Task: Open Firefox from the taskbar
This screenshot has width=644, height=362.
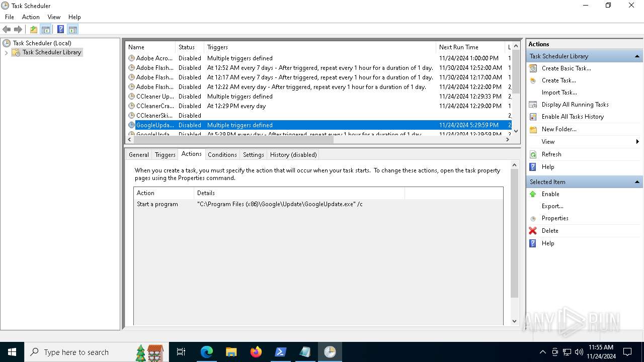Action: (x=256, y=352)
